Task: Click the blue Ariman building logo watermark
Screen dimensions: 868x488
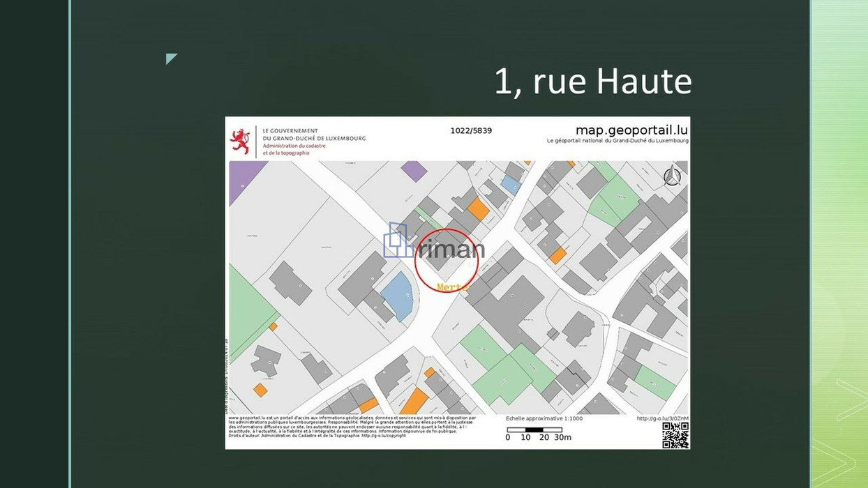Action: tap(398, 241)
